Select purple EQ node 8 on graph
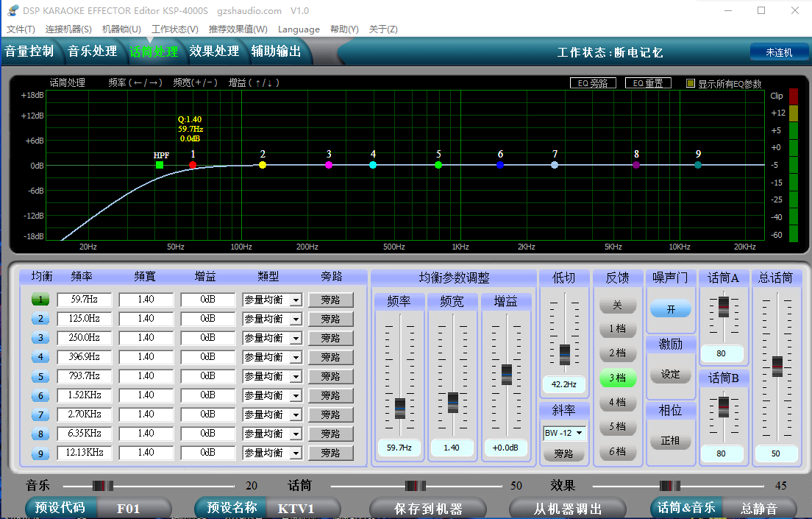 636,165
